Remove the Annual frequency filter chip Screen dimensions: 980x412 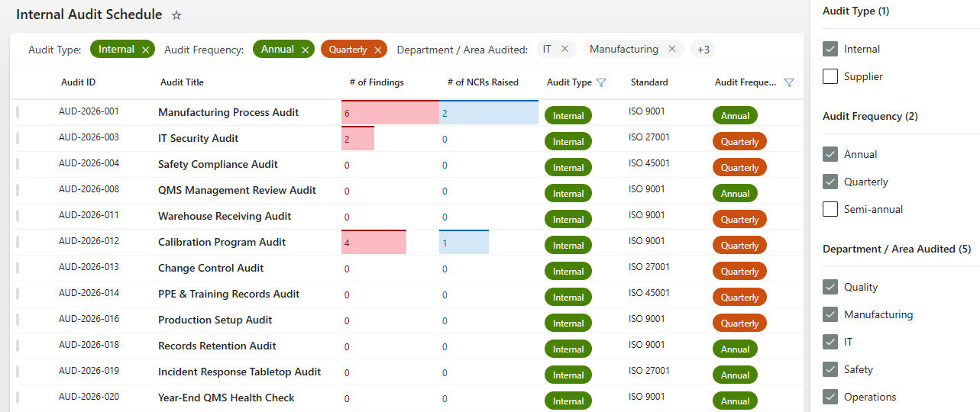point(305,50)
